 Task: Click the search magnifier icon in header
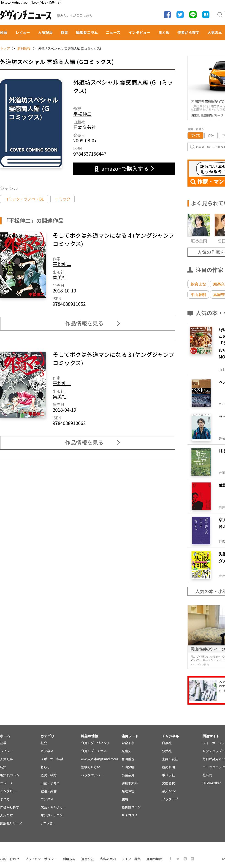pos(220,14)
